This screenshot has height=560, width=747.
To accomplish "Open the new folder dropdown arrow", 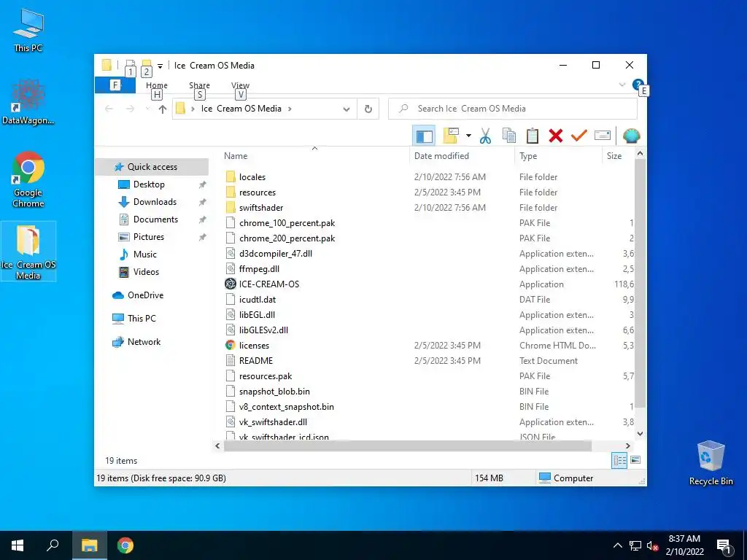I will pos(468,136).
